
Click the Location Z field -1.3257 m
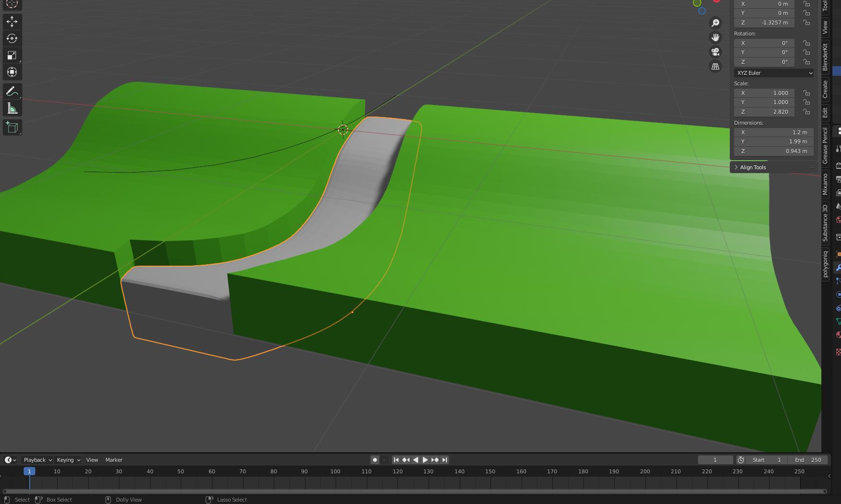[x=764, y=23]
